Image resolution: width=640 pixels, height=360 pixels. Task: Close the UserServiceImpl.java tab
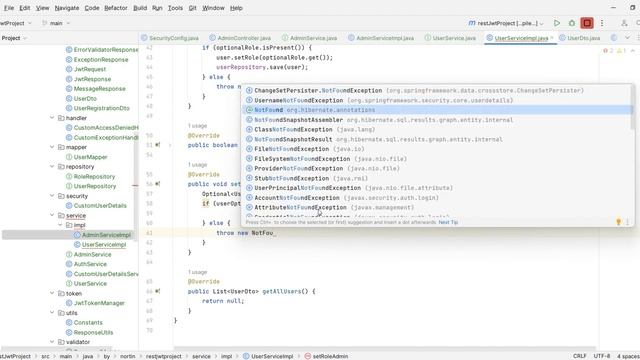tap(552, 38)
